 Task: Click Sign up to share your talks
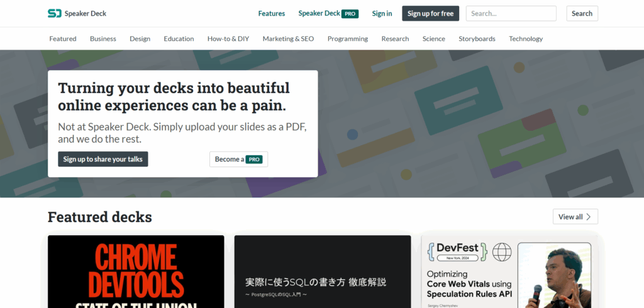[x=103, y=159]
